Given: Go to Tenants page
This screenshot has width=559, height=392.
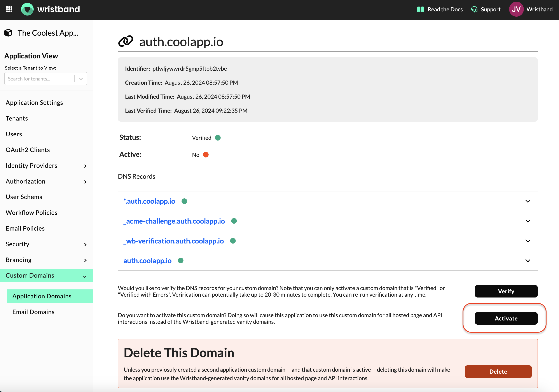Looking at the screenshot, I should (x=17, y=118).
